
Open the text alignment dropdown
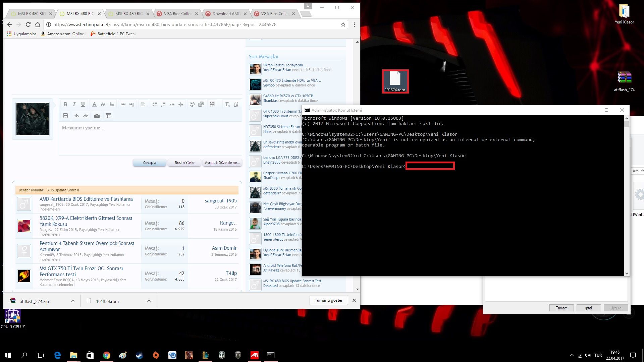[x=143, y=104]
